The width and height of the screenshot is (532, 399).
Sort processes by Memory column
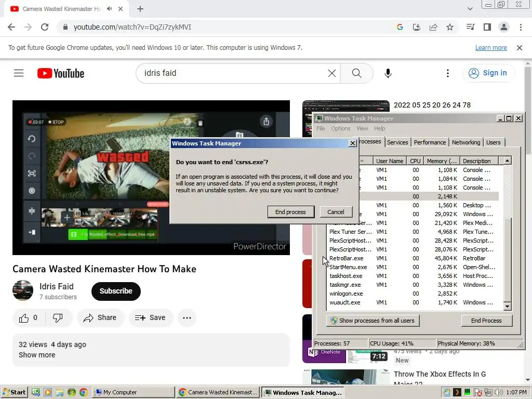click(x=442, y=161)
